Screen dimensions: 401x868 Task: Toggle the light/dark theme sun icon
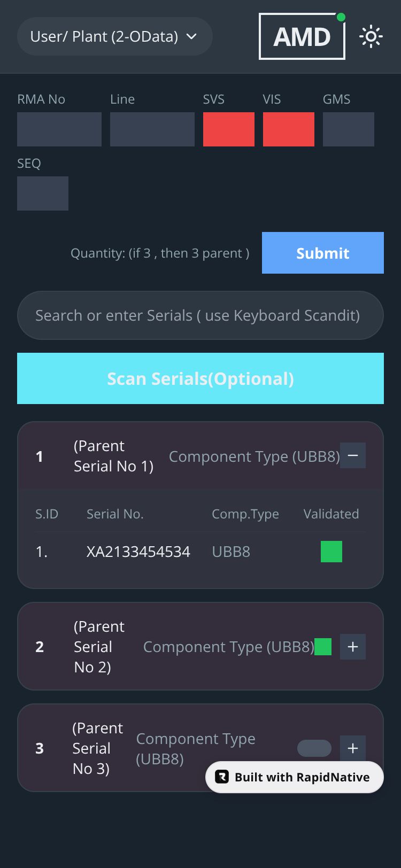click(371, 37)
